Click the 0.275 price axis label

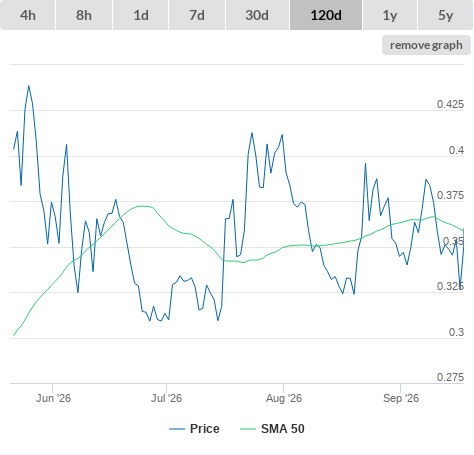pos(450,377)
